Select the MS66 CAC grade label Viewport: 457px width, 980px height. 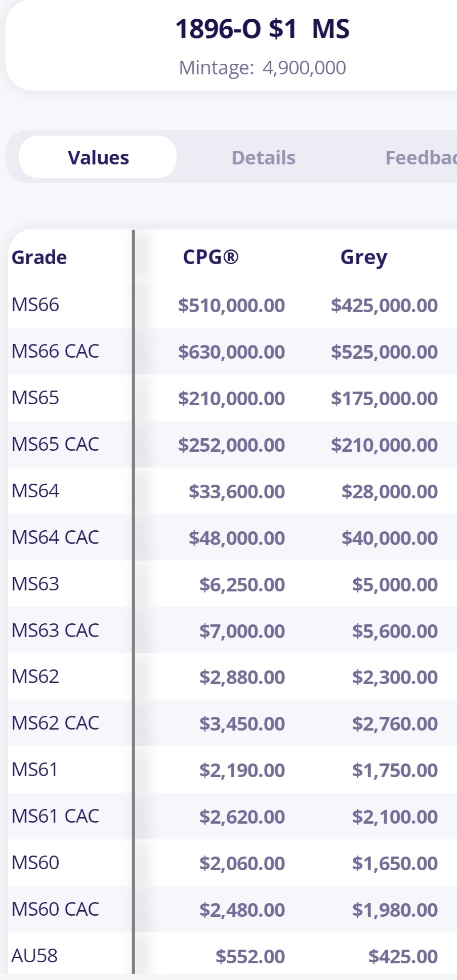(56, 351)
